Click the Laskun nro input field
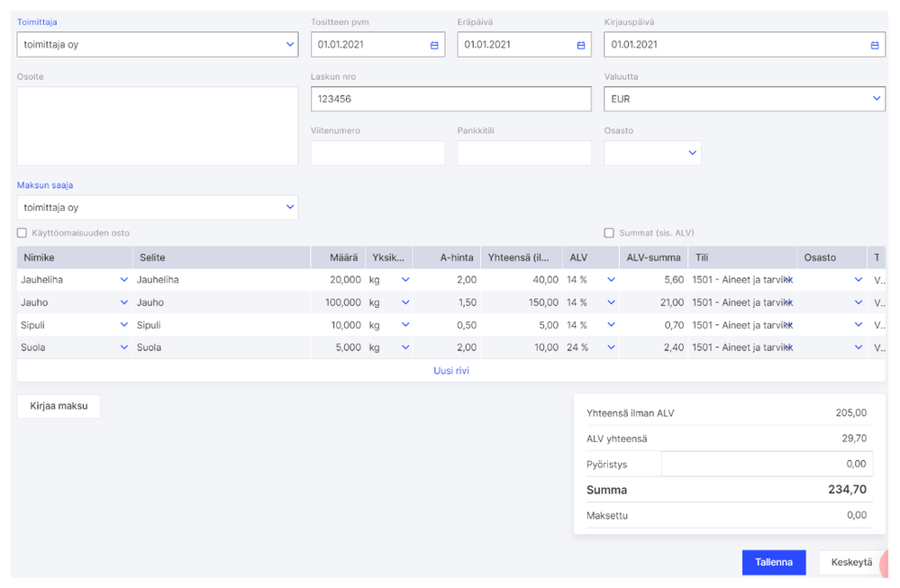The image size is (900, 588). point(450,99)
